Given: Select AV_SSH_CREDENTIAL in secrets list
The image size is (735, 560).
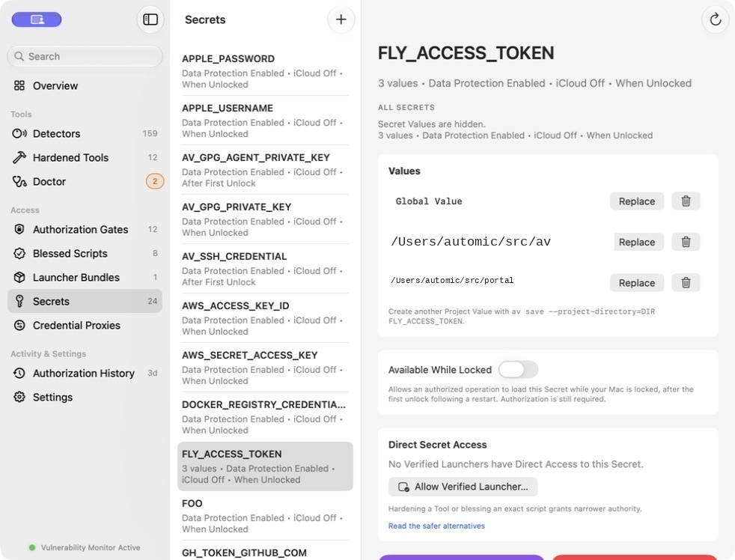Looking at the screenshot, I should pyautogui.click(x=265, y=269).
